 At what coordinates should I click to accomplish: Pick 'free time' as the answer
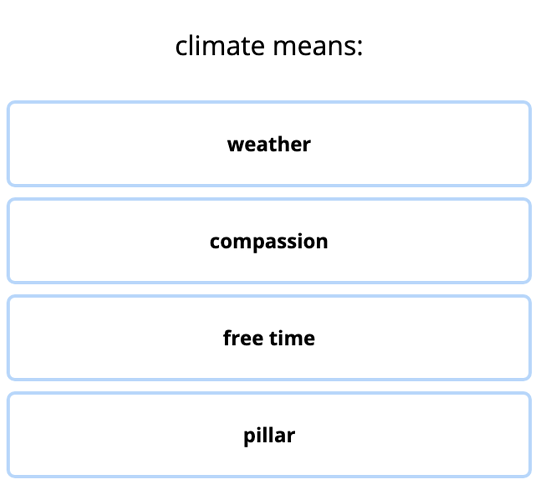[x=269, y=338]
